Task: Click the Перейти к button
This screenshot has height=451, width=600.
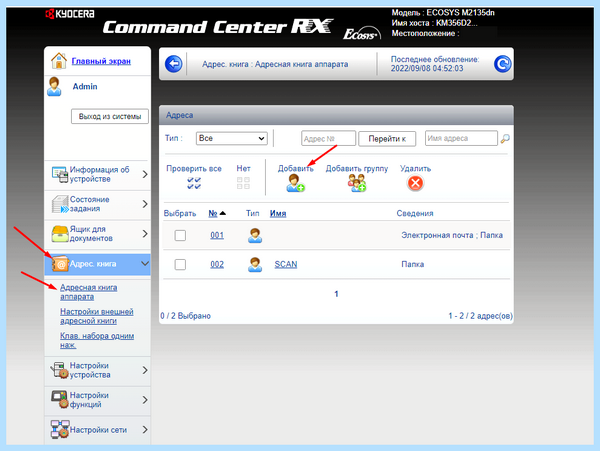Action: click(387, 138)
